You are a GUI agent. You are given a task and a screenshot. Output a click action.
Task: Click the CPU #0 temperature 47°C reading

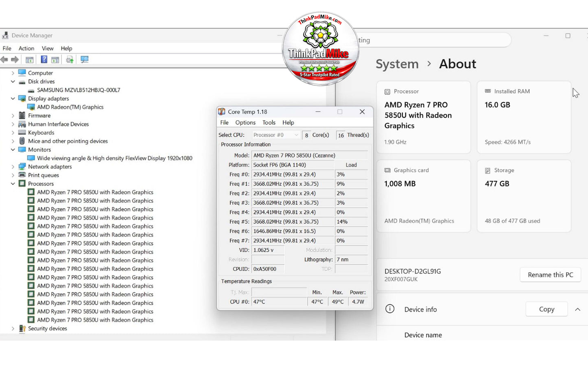pos(280,302)
